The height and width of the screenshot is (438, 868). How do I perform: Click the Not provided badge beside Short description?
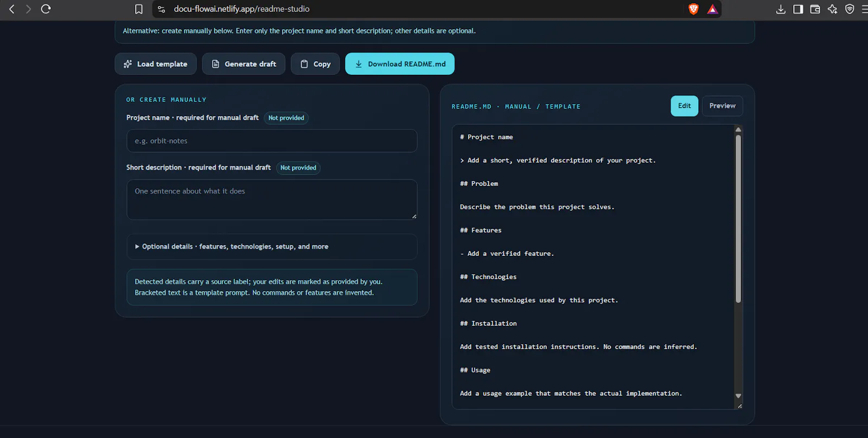pyautogui.click(x=298, y=168)
